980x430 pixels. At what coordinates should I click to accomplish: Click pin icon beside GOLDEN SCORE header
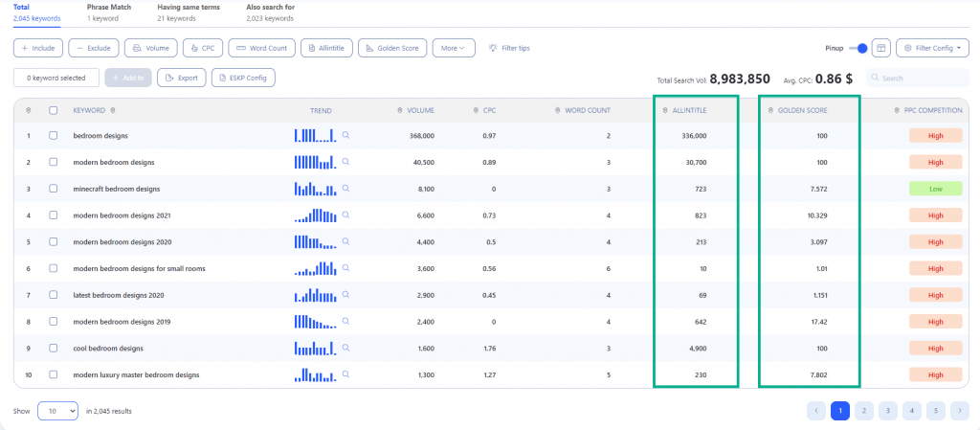(x=770, y=111)
